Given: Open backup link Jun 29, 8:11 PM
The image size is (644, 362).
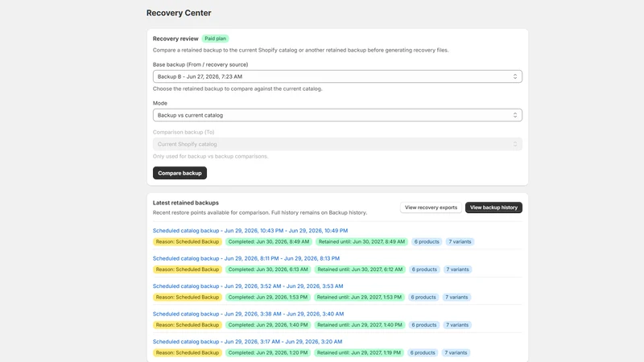Looking at the screenshot, I should pos(246,258).
